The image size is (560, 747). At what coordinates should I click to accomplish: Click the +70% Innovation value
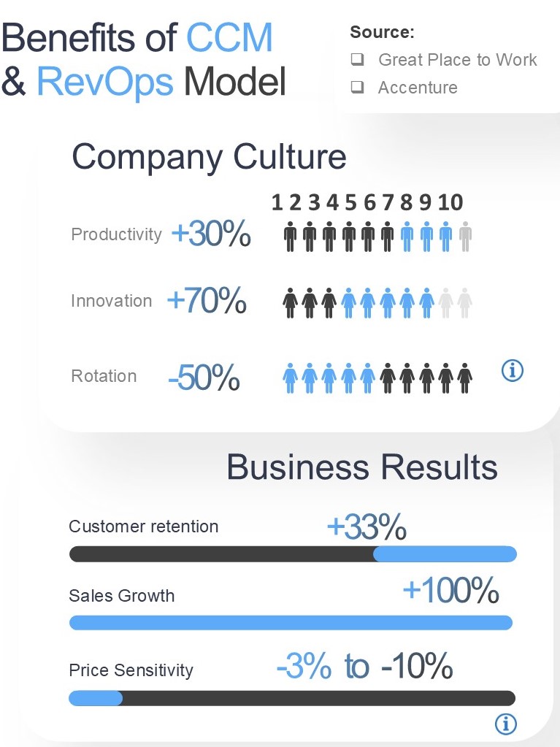point(207,300)
